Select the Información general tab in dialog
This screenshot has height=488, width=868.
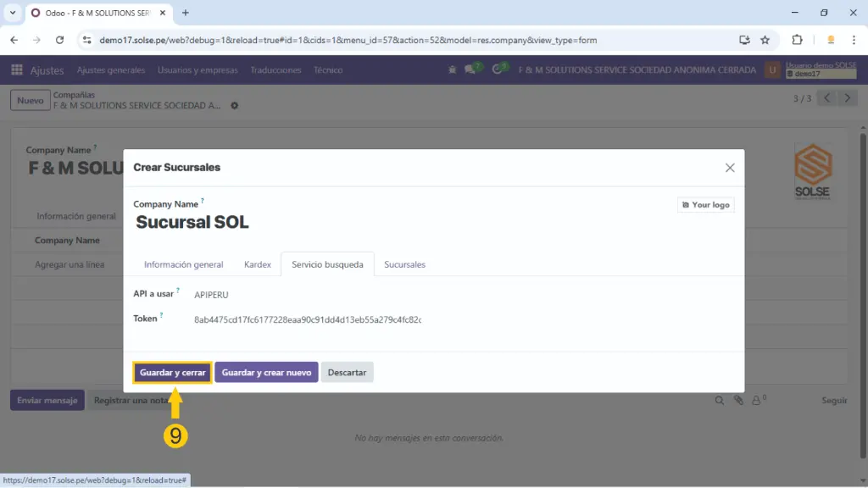183,264
